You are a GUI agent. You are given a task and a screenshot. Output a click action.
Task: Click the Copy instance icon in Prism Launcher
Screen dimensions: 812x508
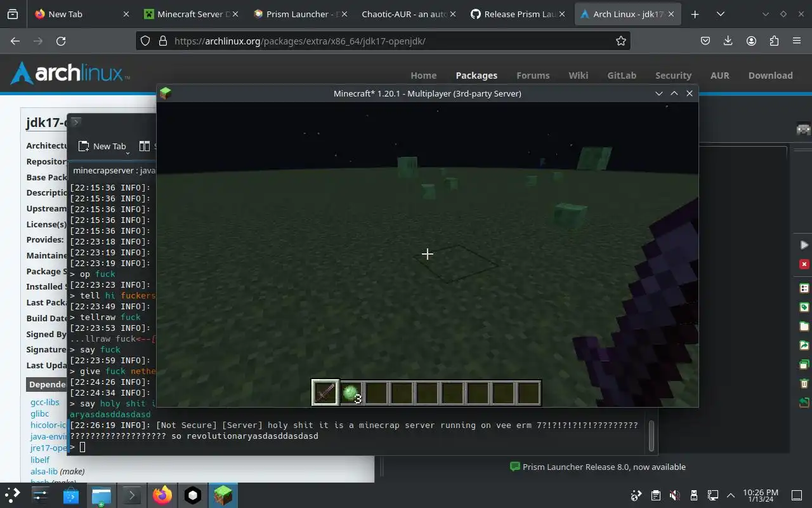click(x=804, y=364)
